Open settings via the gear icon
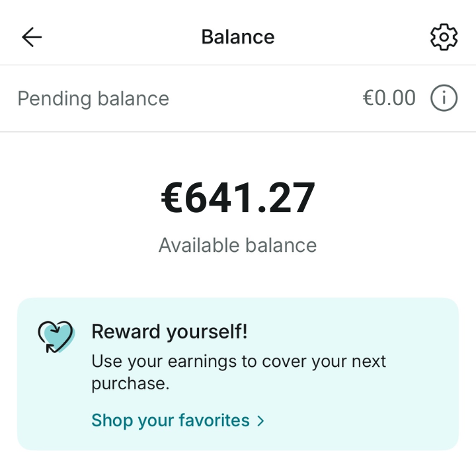This screenshot has width=476, height=476. (x=444, y=37)
